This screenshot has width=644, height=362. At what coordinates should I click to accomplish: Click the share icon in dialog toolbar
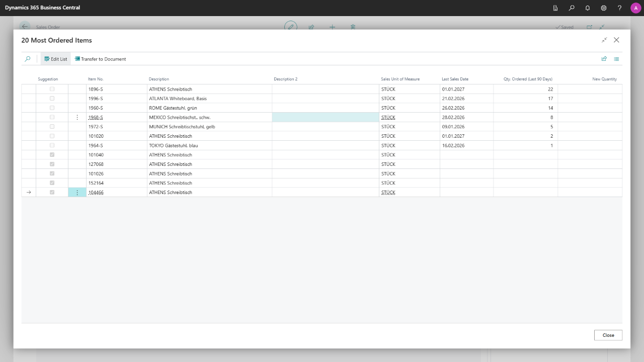click(604, 59)
